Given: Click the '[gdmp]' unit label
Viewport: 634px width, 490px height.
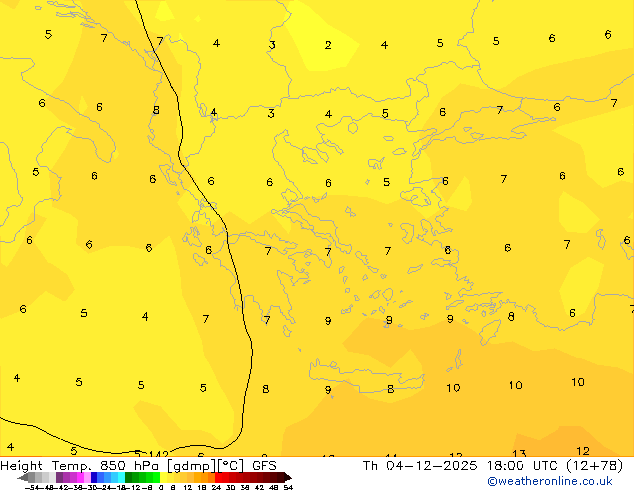Looking at the screenshot, I should click(192, 466).
